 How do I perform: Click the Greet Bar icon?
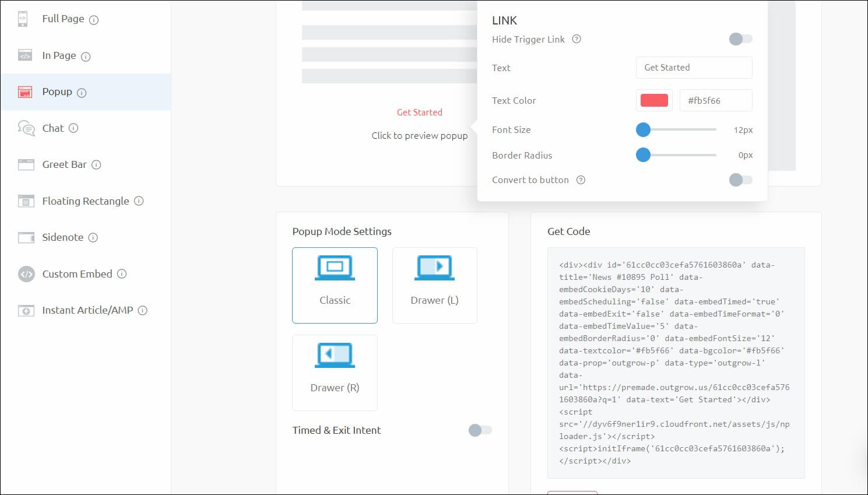(x=26, y=164)
